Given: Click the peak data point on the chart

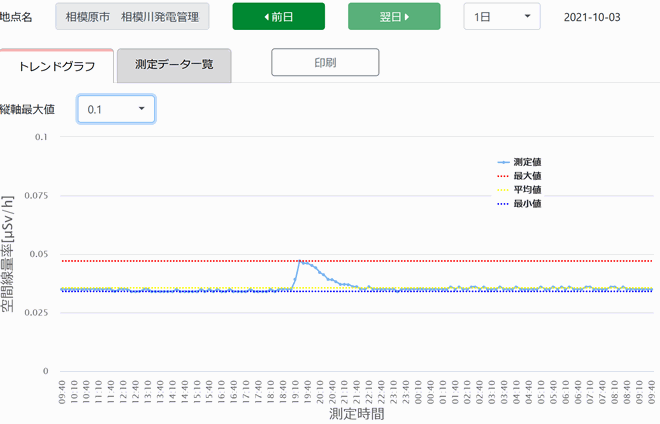Looking at the screenshot, I should pyautogui.click(x=300, y=261).
